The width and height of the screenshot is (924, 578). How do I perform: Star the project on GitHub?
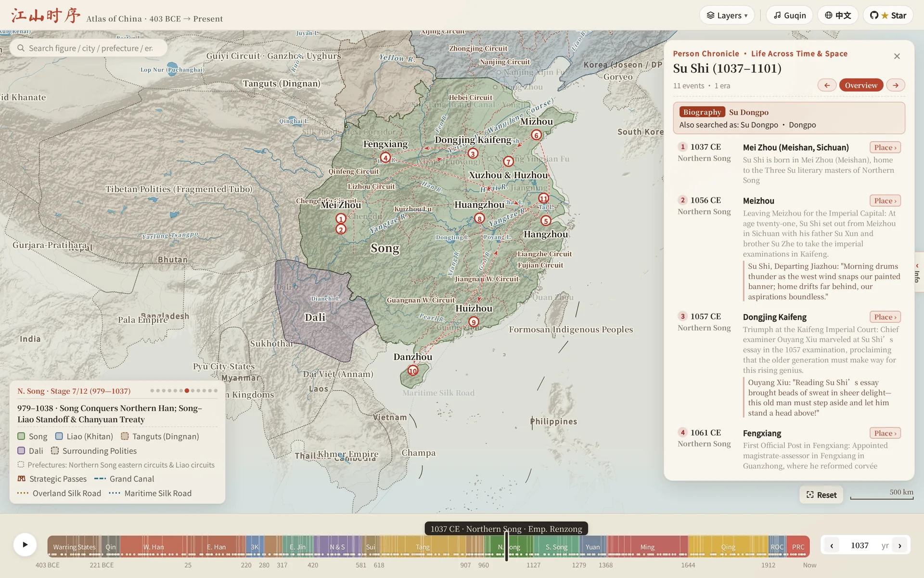888,15
